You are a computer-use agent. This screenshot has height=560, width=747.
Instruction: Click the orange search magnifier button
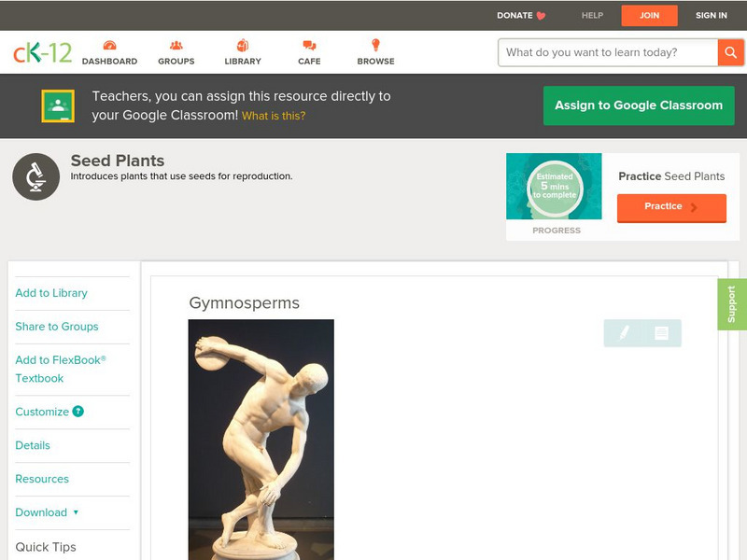[x=730, y=52]
